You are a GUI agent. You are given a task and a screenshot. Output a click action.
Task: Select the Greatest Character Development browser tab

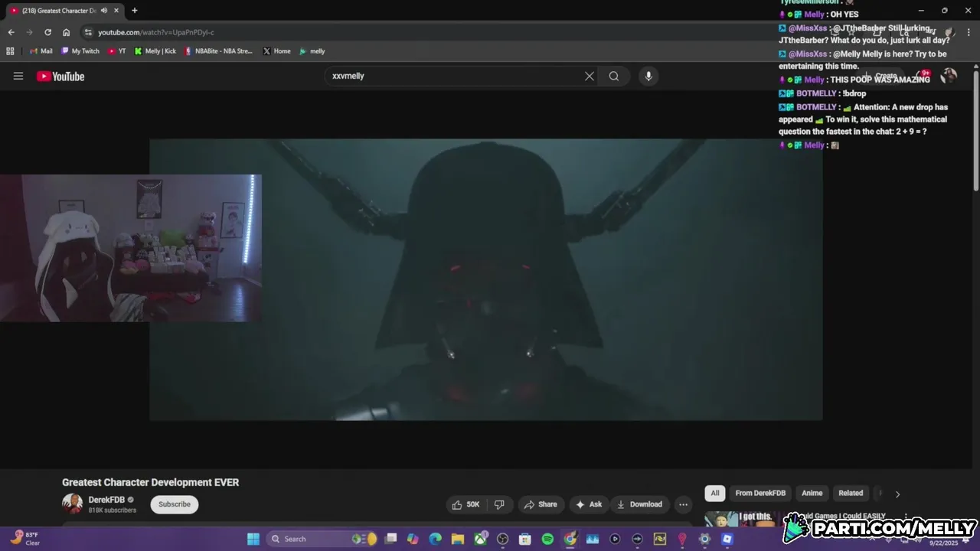(61, 11)
